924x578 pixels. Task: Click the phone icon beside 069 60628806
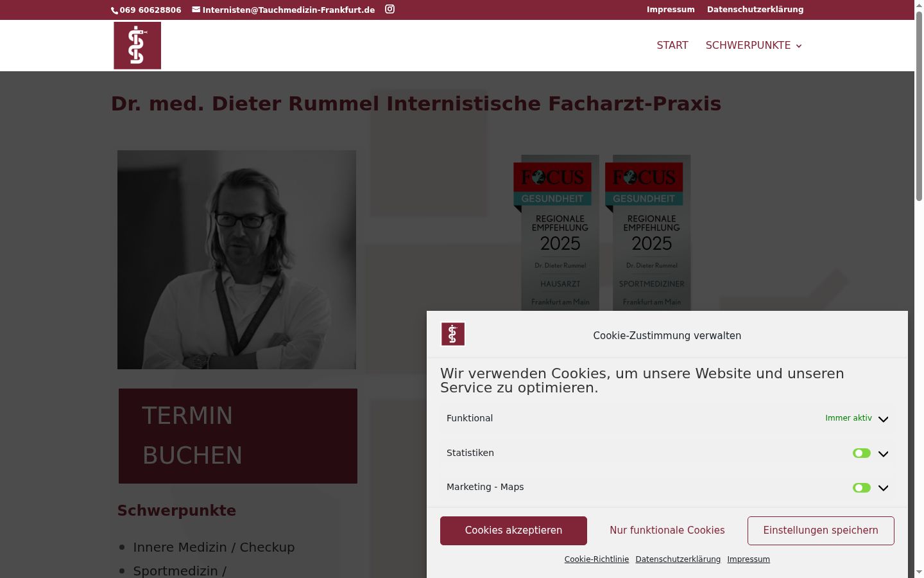(115, 10)
